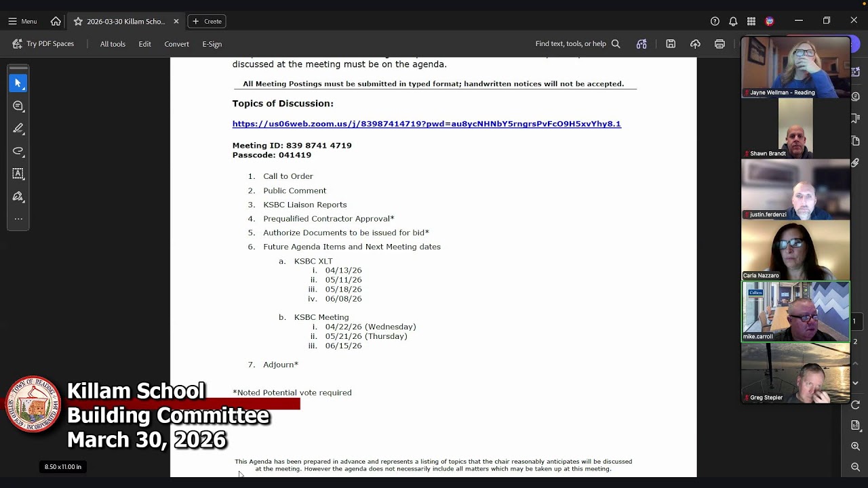Image resolution: width=868 pixels, height=488 pixels.
Task: Click agenda item Adjourn*
Action: tap(281, 365)
